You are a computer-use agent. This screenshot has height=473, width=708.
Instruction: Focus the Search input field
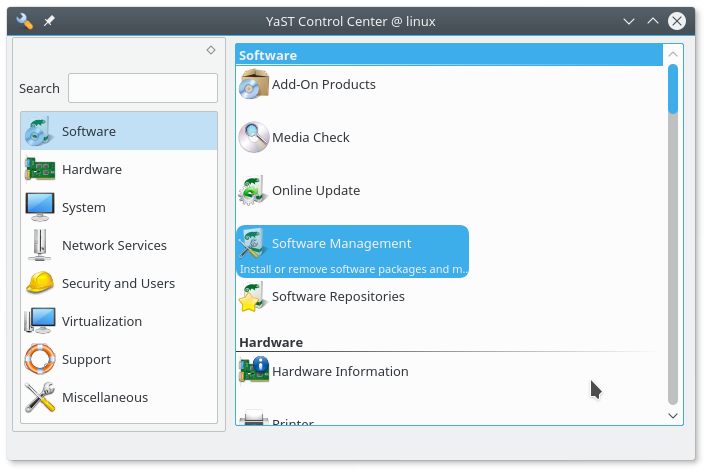(143, 88)
